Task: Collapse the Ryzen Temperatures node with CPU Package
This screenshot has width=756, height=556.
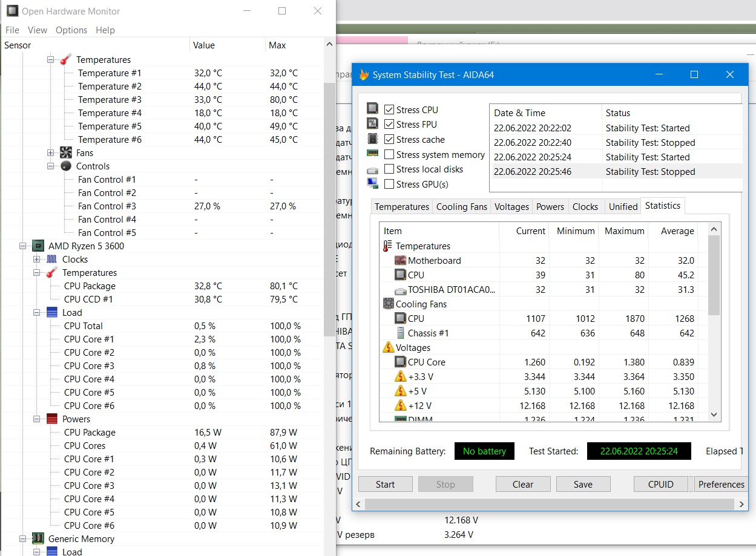Action: coord(37,273)
